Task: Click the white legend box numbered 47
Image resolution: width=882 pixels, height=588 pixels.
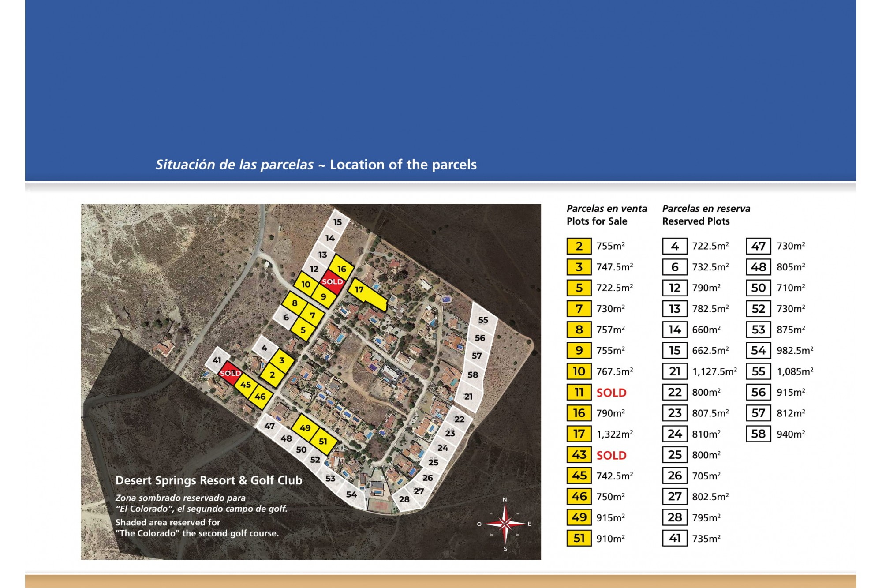Action: (x=759, y=246)
